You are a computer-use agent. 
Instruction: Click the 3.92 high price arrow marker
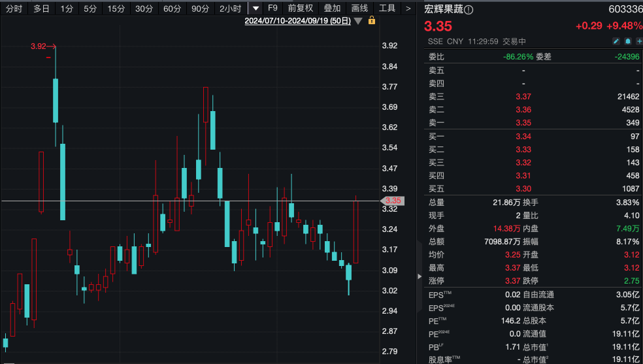[x=44, y=46]
